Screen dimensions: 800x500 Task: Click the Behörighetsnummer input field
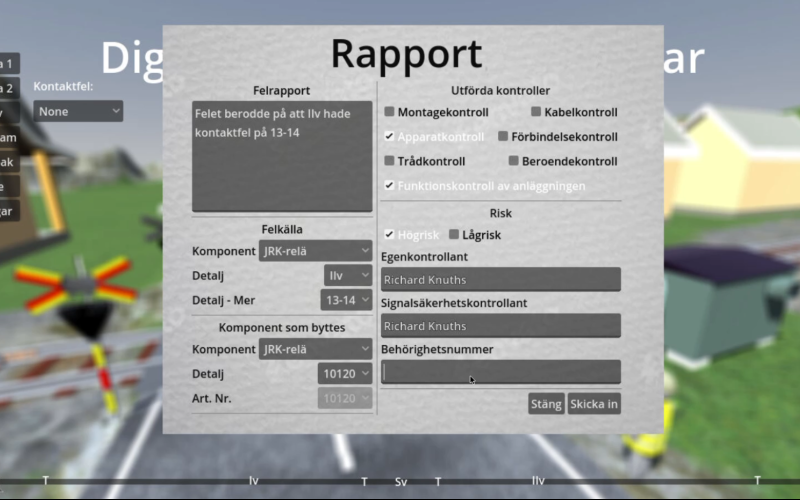coord(500,372)
